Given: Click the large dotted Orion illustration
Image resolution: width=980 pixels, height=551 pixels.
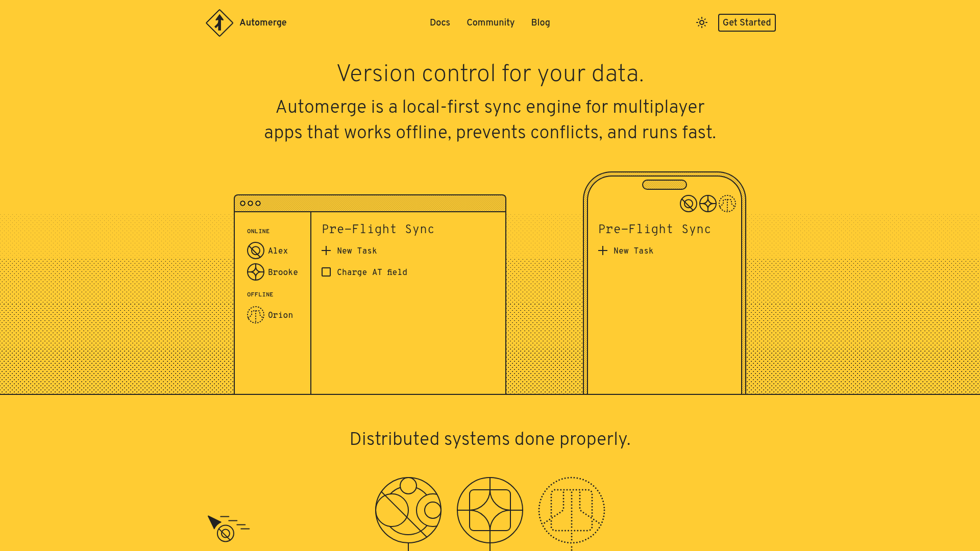Looking at the screenshot, I should pos(572,510).
